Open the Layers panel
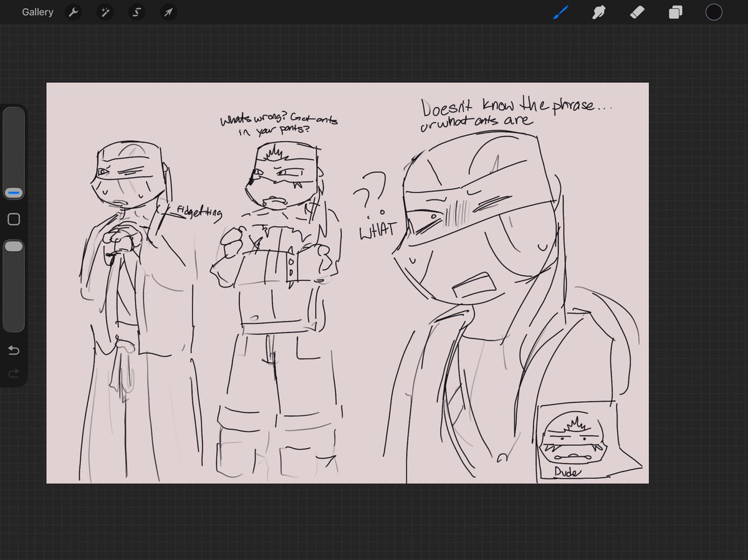Viewport: 748px width, 560px height. 676,12
